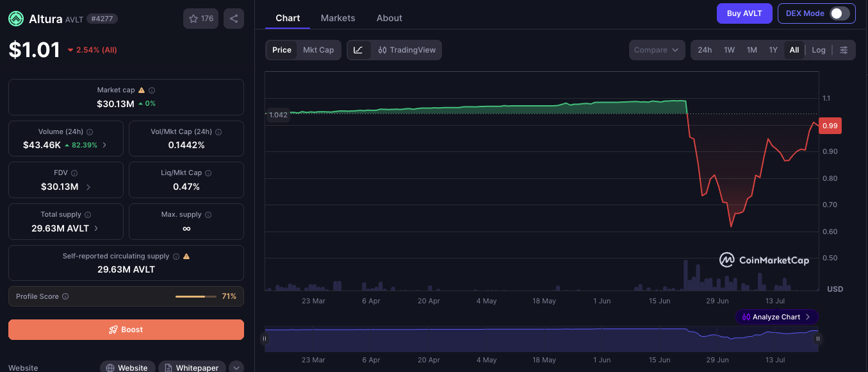Viewport: 868px width, 372px height.
Task: Click the $30.13M market cap value
Action: (115, 104)
